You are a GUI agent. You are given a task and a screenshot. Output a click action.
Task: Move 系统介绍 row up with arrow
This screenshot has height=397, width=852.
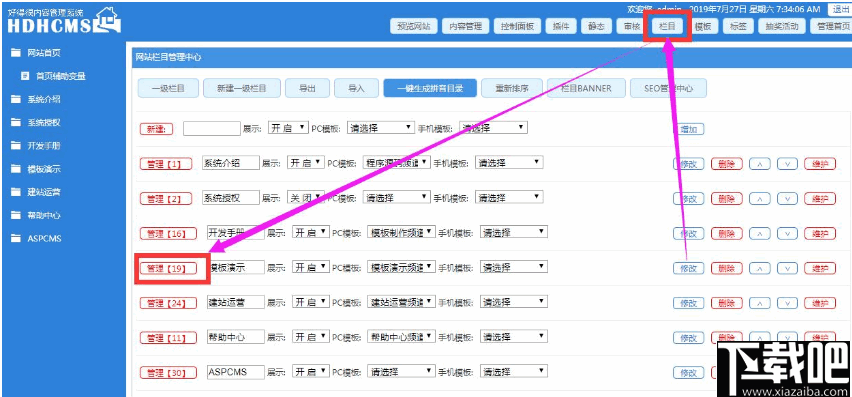(760, 164)
